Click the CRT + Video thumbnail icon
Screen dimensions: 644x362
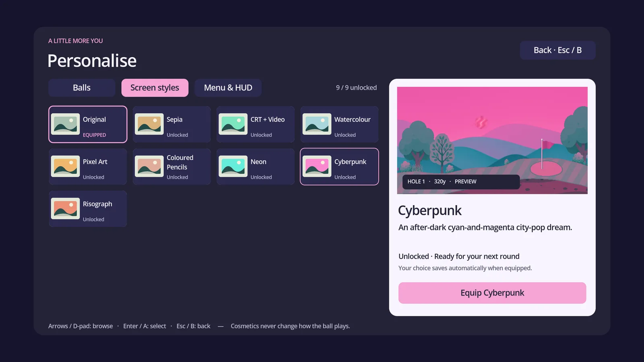coord(233,124)
